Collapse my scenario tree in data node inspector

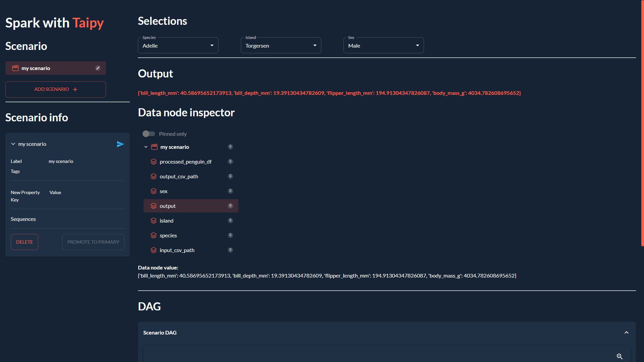(x=146, y=147)
